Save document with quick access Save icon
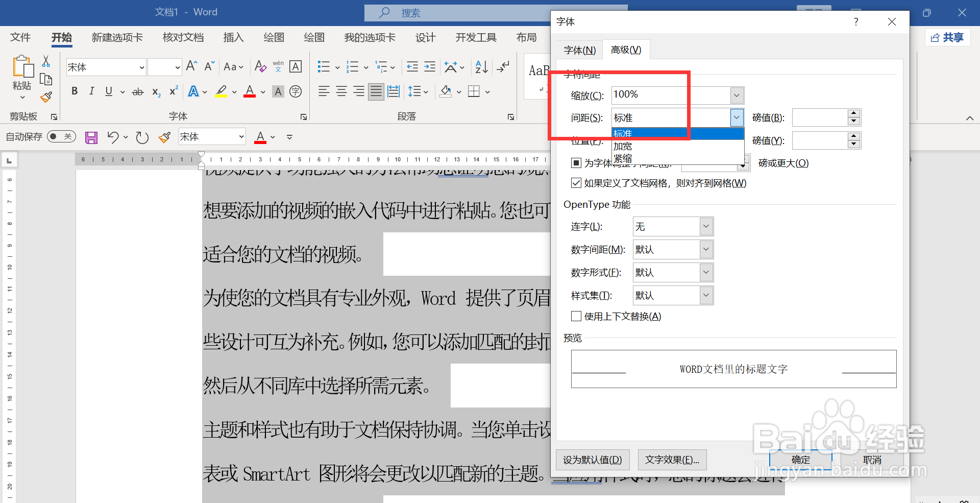 click(x=91, y=137)
